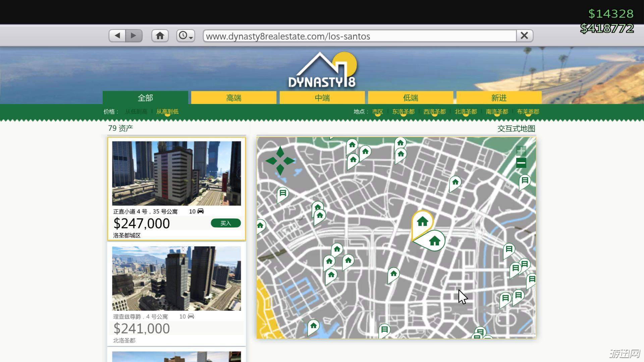
Task: Open the 理查兹尊爵 4 号公寓 property photo
Action: [x=176, y=279]
